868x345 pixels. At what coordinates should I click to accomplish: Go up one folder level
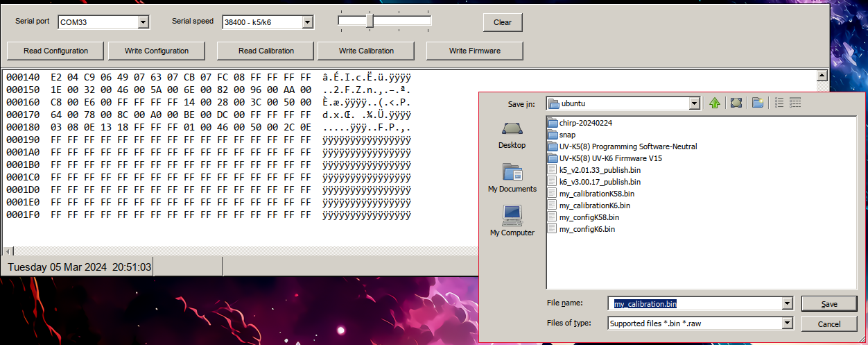tap(715, 103)
